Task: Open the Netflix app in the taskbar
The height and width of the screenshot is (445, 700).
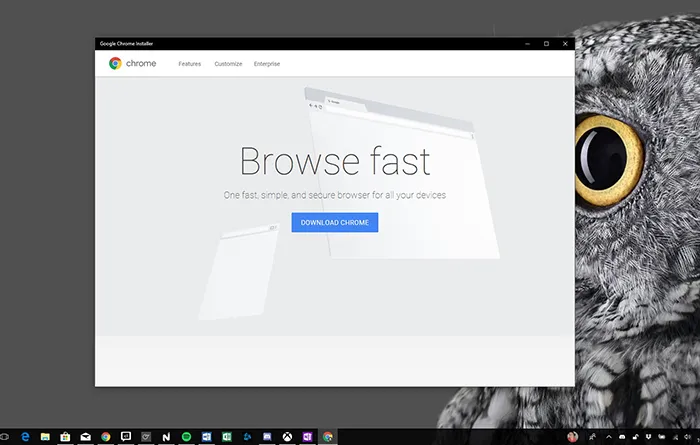Action: pyautogui.click(x=166, y=437)
